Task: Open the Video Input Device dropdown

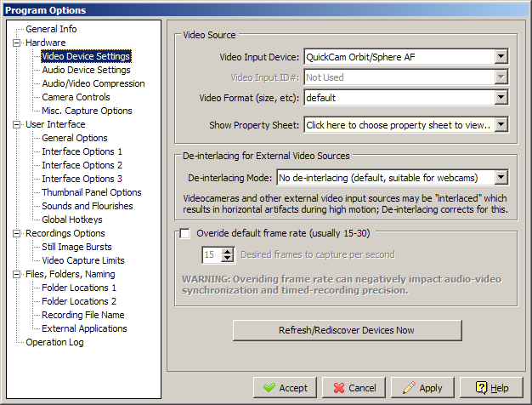Action: coord(501,57)
